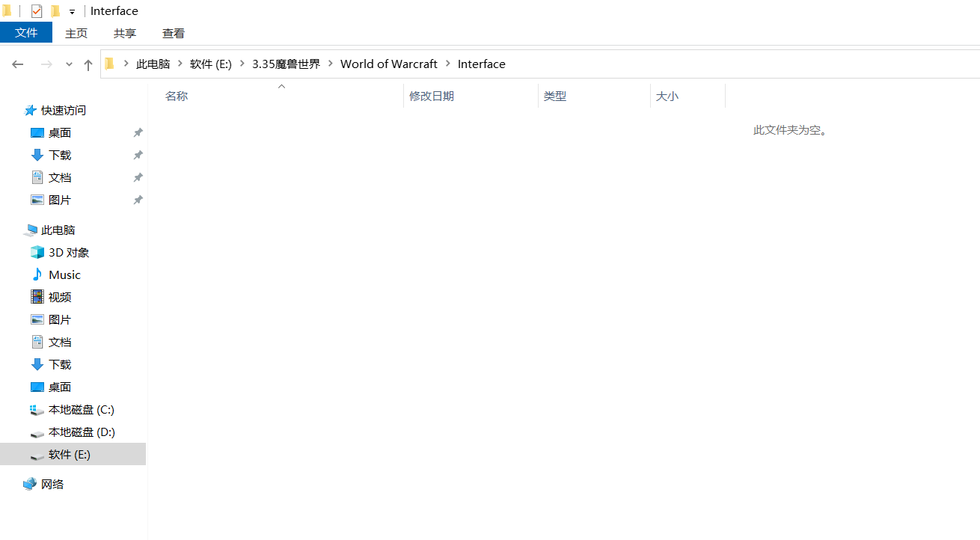Select 此电脑 in the navigation pane

[56, 230]
